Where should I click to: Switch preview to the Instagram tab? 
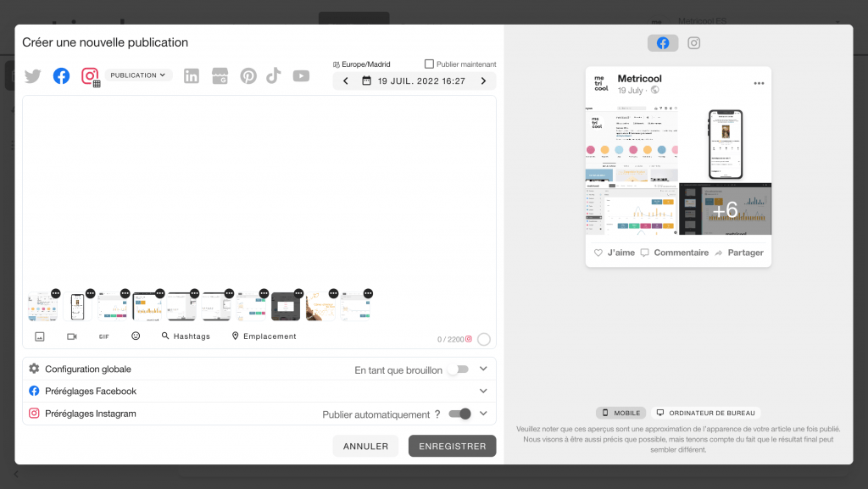(693, 43)
